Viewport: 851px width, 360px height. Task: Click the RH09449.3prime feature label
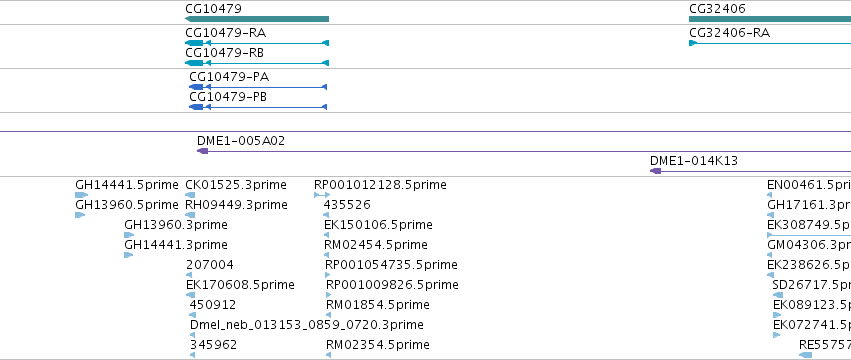[236, 205]
